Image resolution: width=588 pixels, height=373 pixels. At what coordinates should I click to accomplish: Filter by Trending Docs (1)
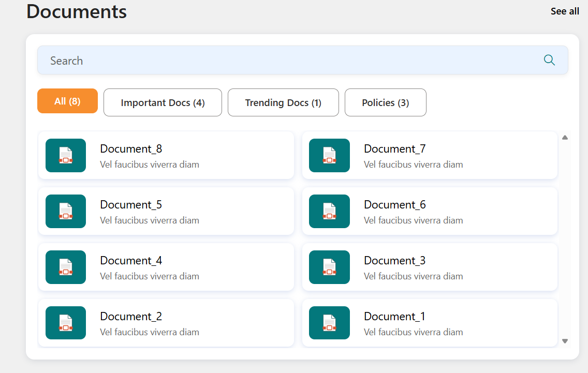283,102
